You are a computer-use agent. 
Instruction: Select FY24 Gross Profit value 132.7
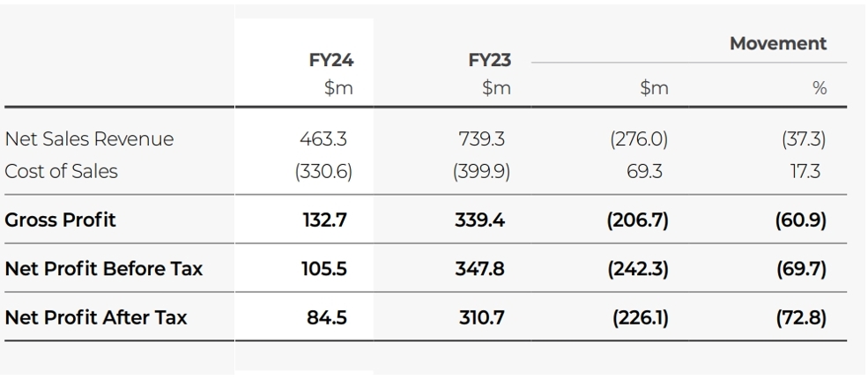pyautogui.click(x=325, y=220)
